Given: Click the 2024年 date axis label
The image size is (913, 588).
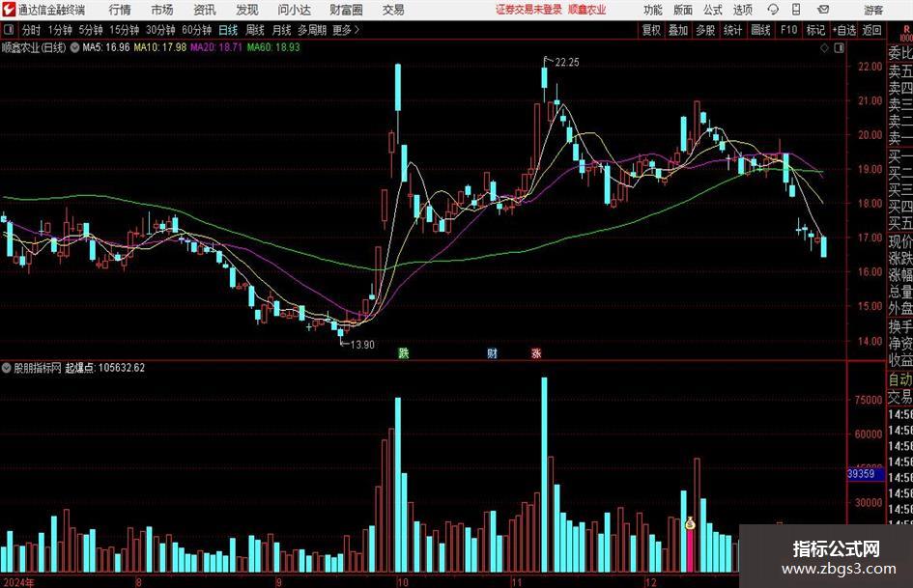Looking at the screenshot, I should (18, 582).
